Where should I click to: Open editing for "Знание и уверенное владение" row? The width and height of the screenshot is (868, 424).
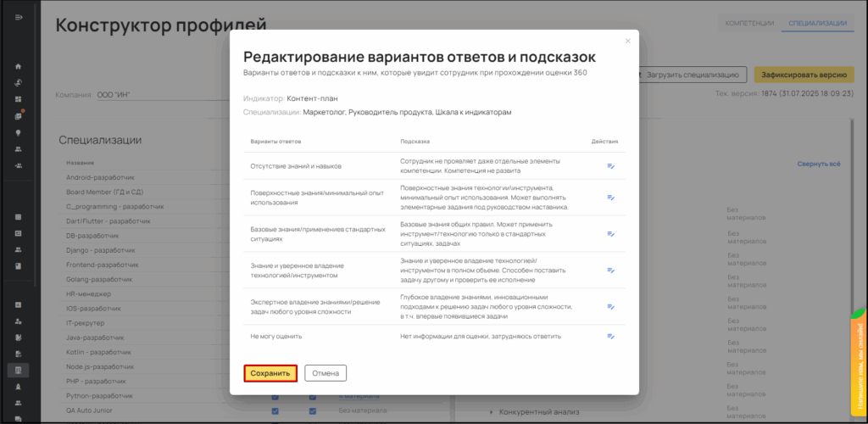coord(610,270)
